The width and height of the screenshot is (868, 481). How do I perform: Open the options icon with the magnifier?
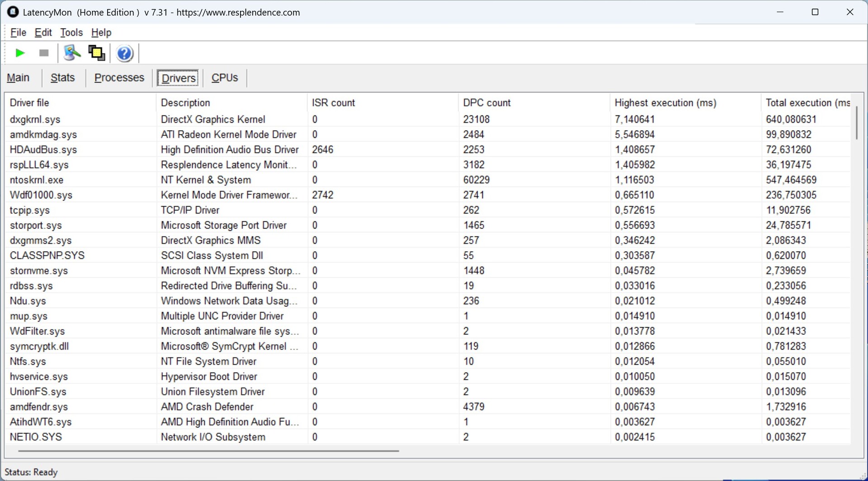pyautogui.click(x=72, y=53)
